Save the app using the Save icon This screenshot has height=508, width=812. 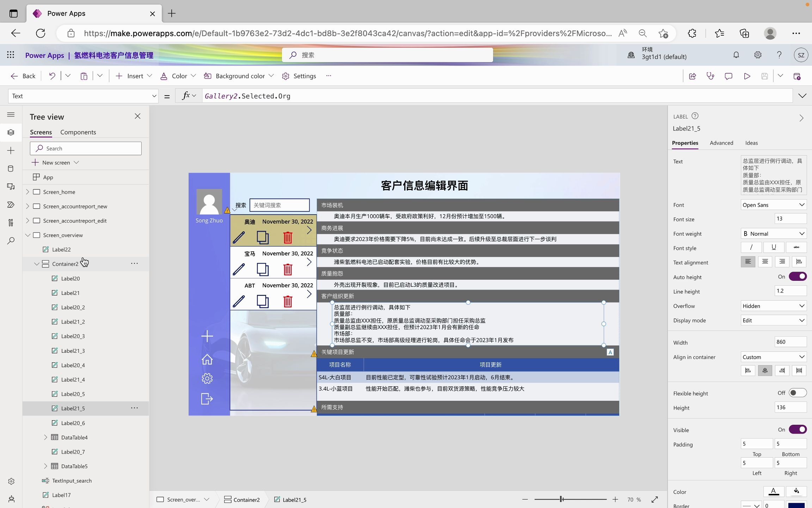click(764, 76)
